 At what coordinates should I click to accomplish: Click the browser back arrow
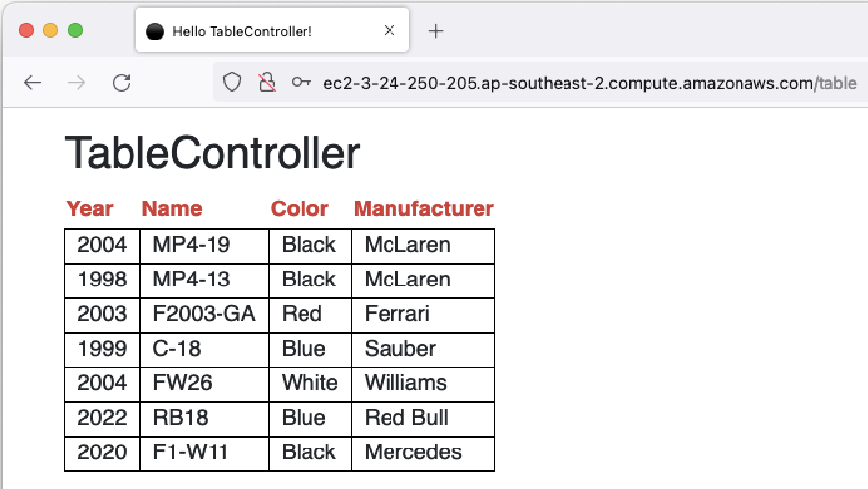(x=32, y=83)
